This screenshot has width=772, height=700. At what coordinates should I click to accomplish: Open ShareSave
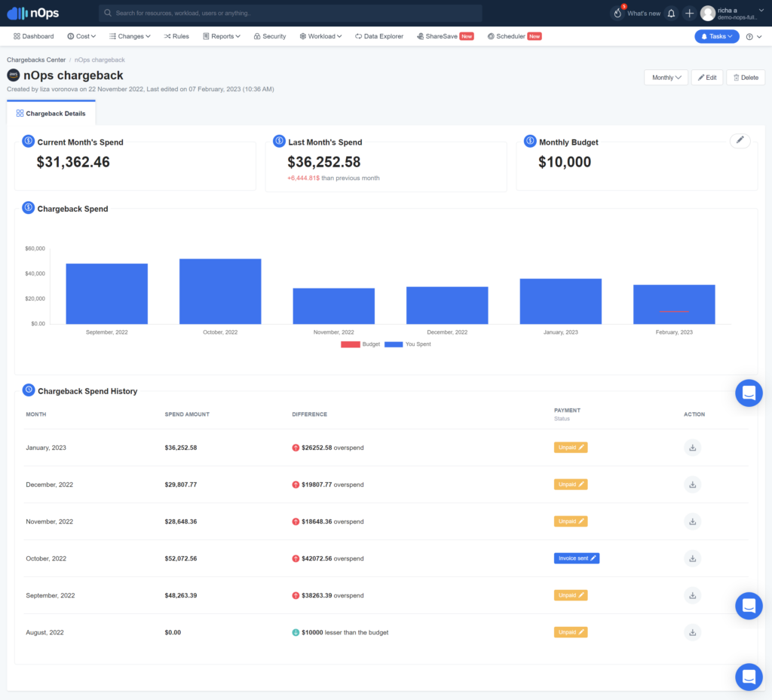pos(445,36)
